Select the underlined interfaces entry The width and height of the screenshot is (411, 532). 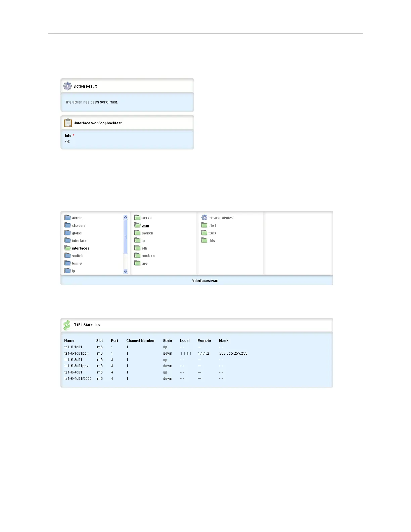tap(81, 248)
